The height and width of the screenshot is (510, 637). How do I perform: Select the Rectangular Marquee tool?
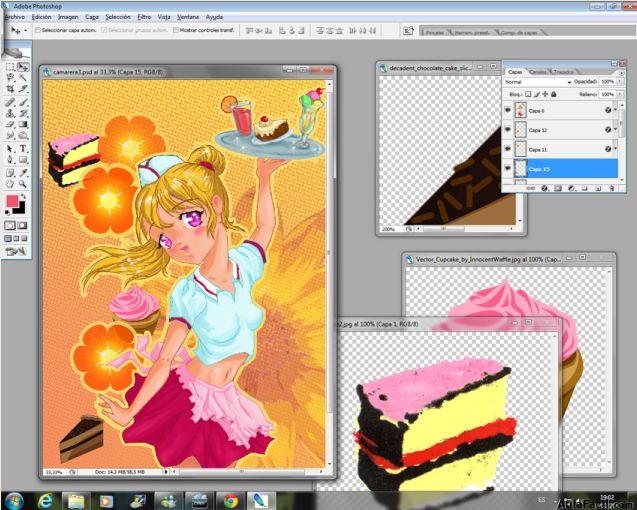10,67
